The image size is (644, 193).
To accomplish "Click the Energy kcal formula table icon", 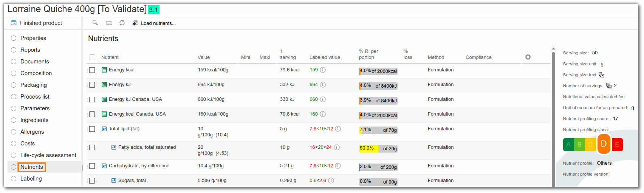I will tap(104, 70).
